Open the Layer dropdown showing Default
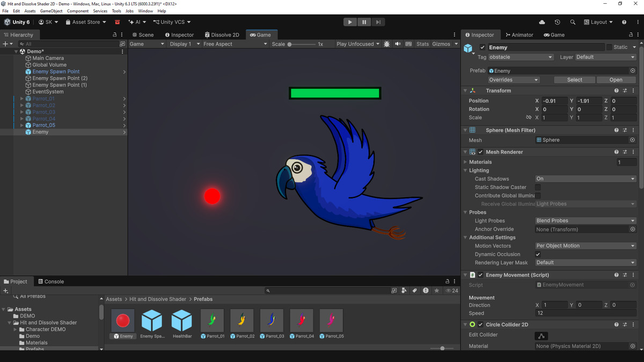 coord(605,57)
